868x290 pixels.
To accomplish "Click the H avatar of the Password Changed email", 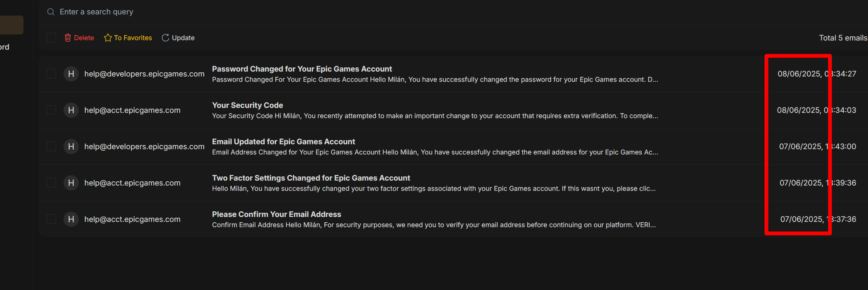I will [x=71, y=74].
